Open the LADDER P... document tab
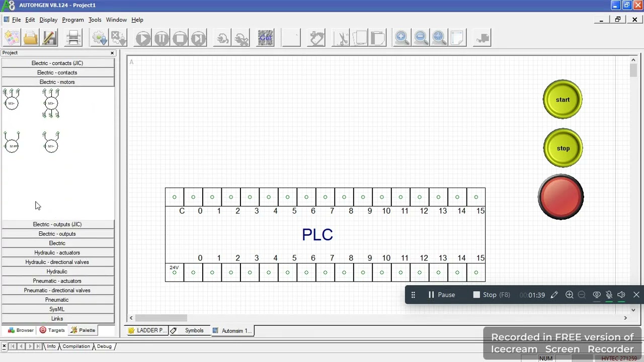 (x=147, y=330)
